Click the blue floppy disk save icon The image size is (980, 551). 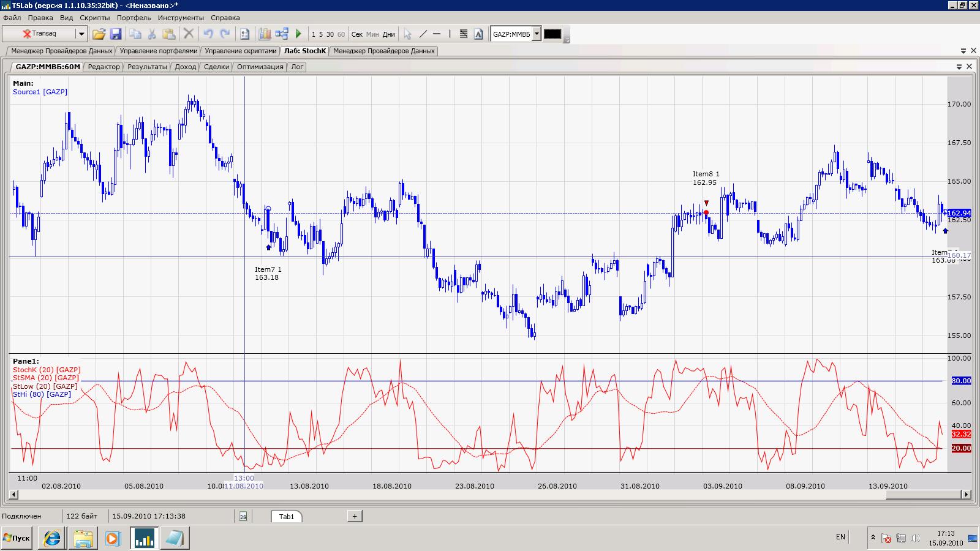tap(115, 34)
